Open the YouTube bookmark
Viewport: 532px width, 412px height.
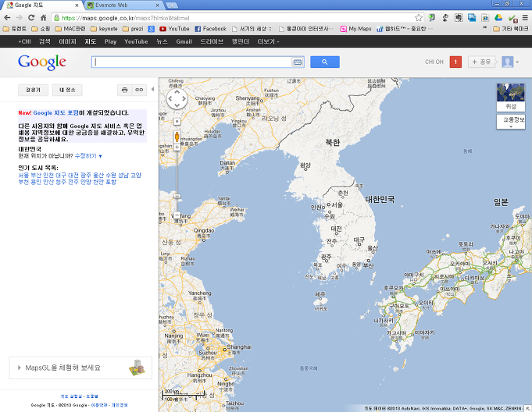pyautogui.click(x=174, y=29)
